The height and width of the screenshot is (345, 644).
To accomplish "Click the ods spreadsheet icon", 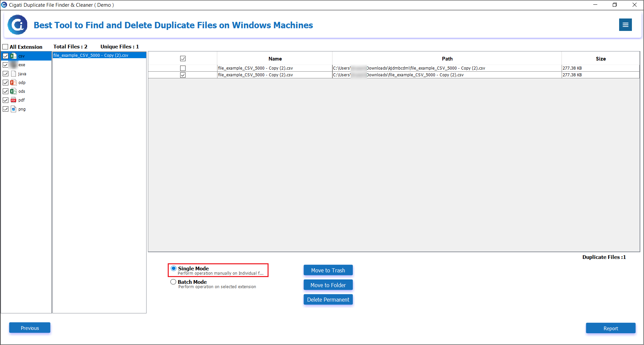I will click(x=13, y=91).
